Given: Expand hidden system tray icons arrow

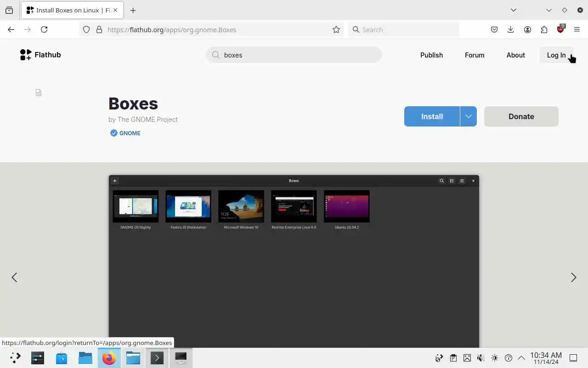Looking at the screenshot, I should pyautogui.click(x=521, y=358).
